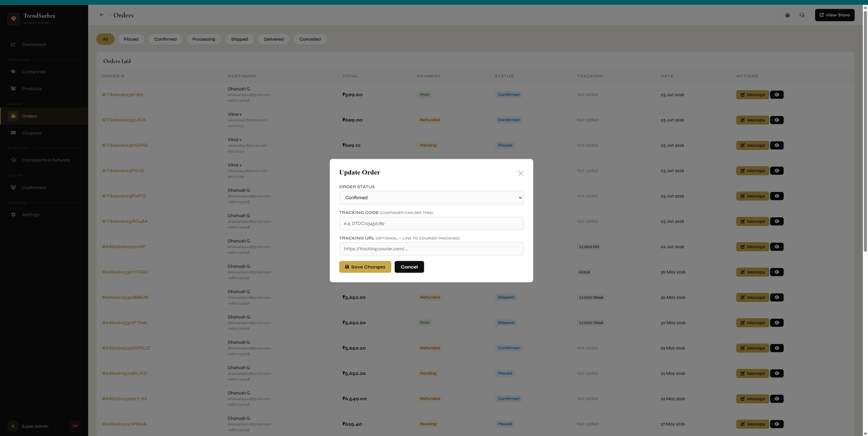Cancel the Update Order dialog

pos(409,267)
